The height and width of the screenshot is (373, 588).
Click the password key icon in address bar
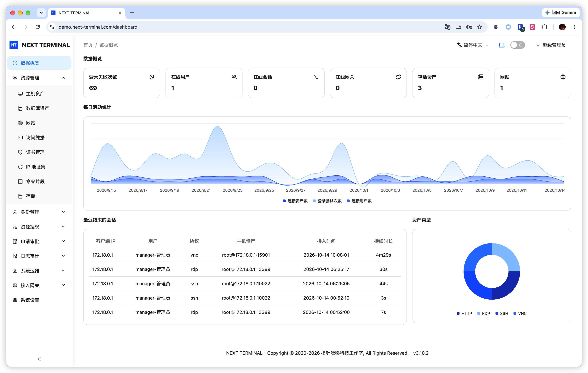point(469,27)
